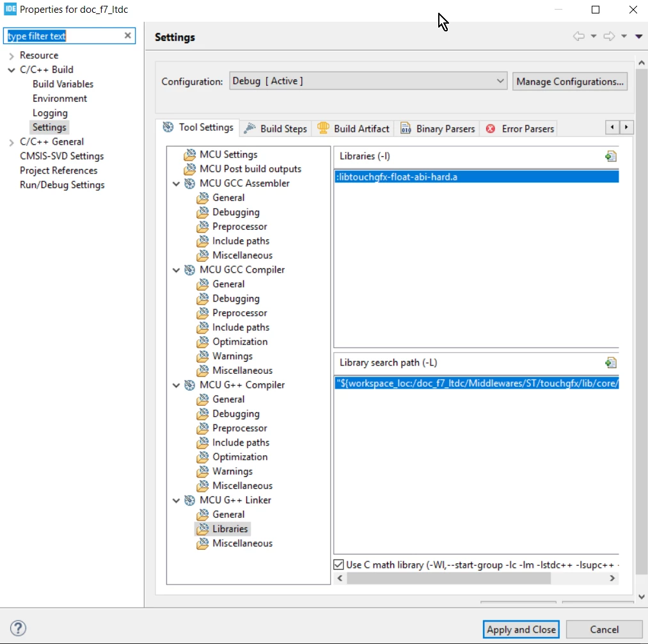This screenshot has width=648, height=644.
Task: Click the Apply and Close button
Action: [521, 629]
